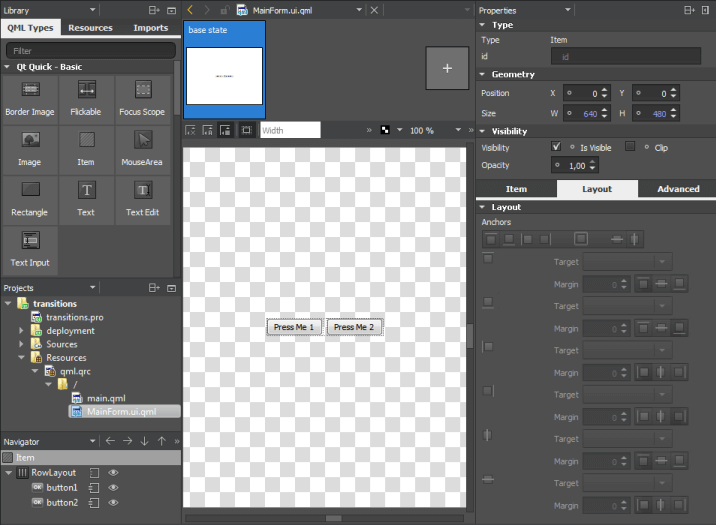Toggle the Is Visible checkbox

556,147
